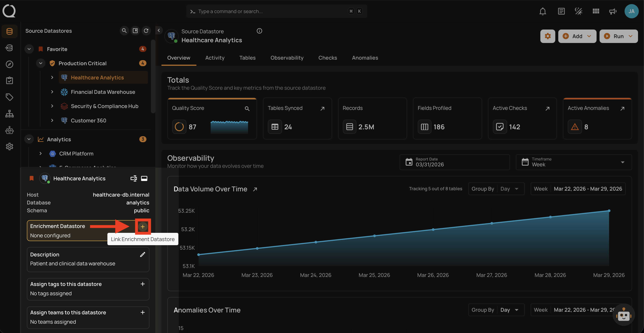Open the Settings gear in sidebar
The image size is (644, 333).
pos(10,147)
